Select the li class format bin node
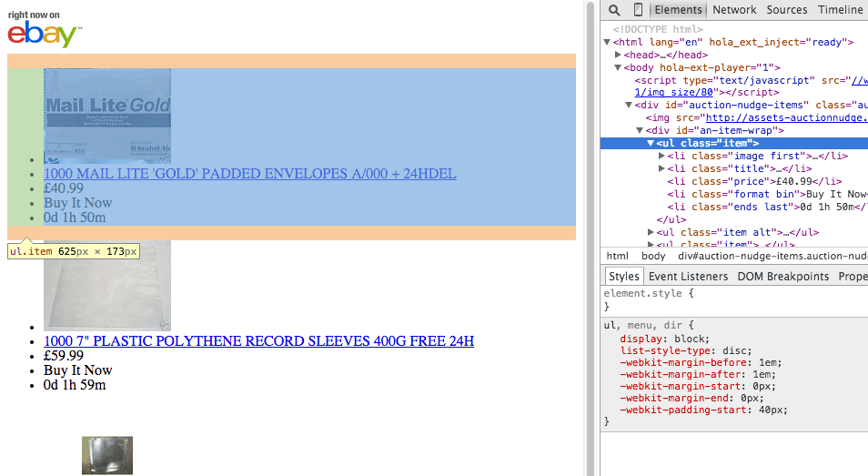Viewport: 868px width, 476px height. click(x=767, y=194)
